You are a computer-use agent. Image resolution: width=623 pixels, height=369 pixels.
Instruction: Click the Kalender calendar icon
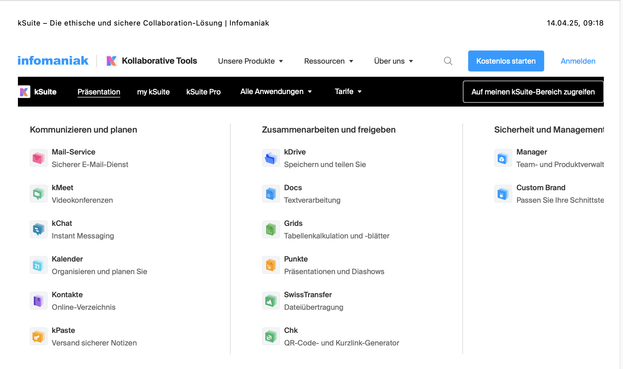39,265
